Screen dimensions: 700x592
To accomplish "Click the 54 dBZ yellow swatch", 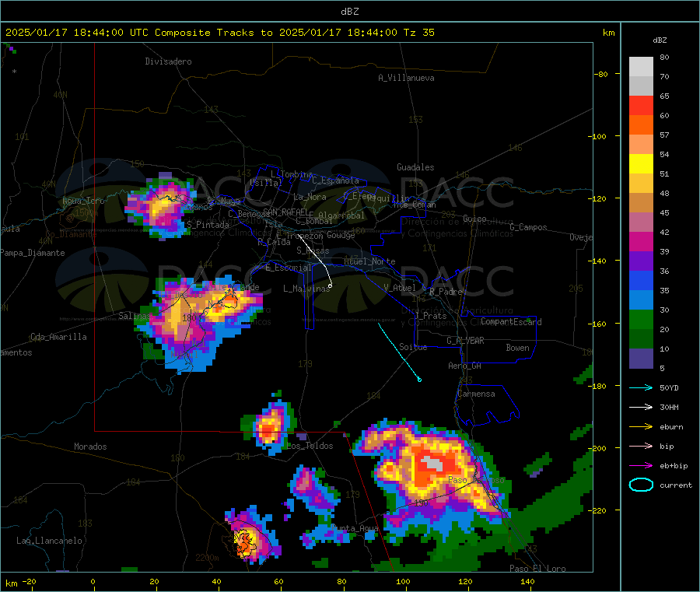I will [x=641, y=164].
